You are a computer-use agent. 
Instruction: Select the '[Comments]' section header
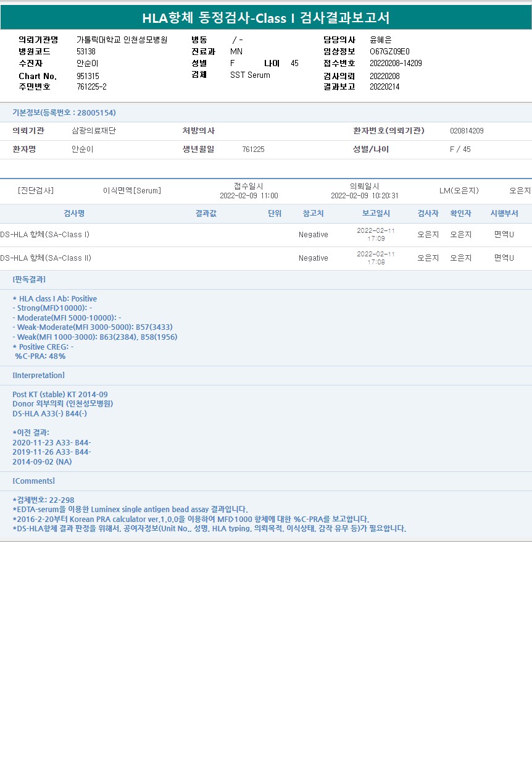(34, 481)
